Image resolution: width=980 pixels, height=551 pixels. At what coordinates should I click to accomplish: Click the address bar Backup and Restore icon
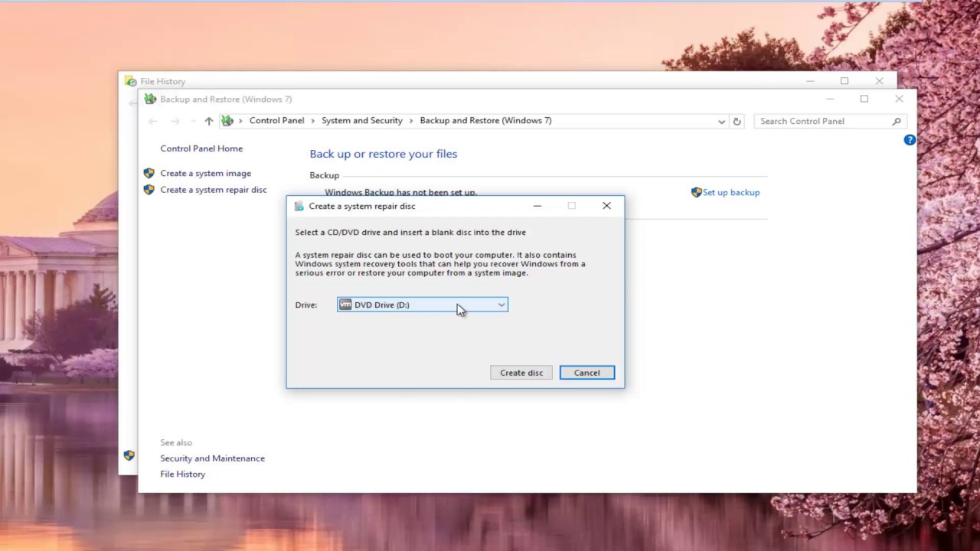tap(227, 121)
